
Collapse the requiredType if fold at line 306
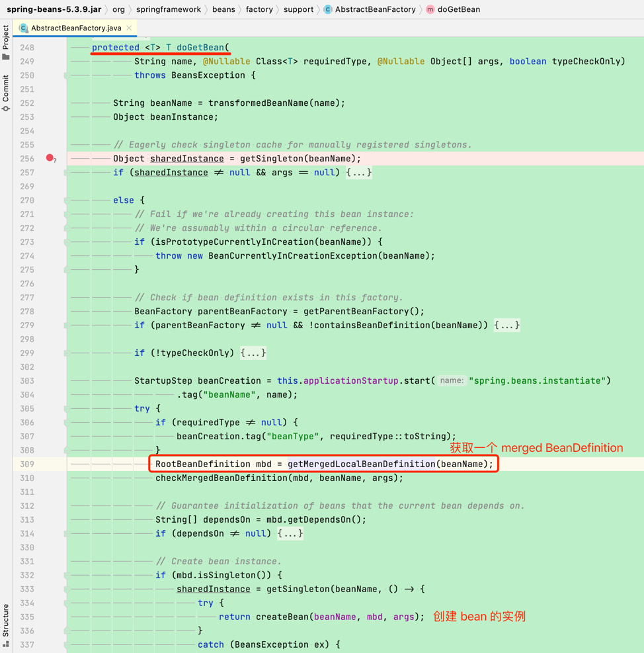click(x=65, y=422)
